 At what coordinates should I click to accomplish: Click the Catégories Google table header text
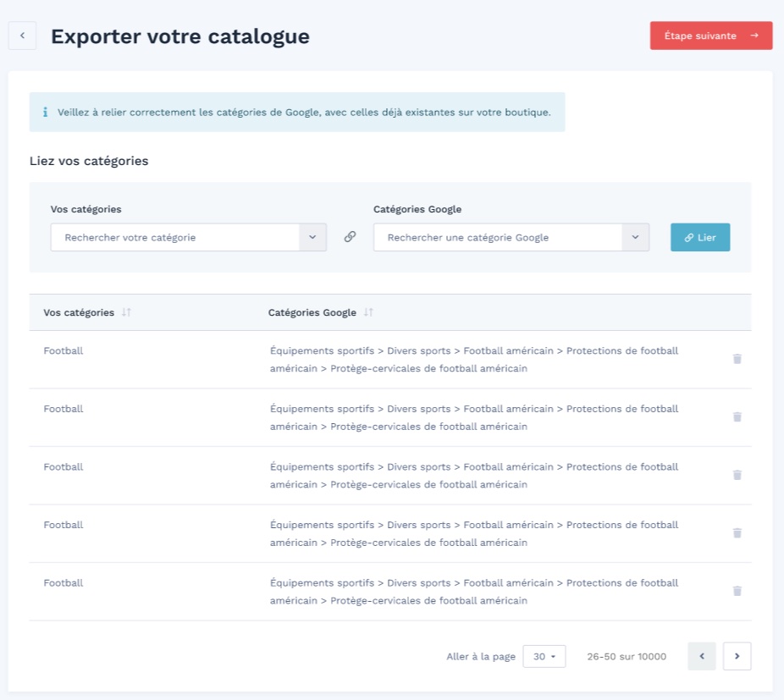pos(312,312)
